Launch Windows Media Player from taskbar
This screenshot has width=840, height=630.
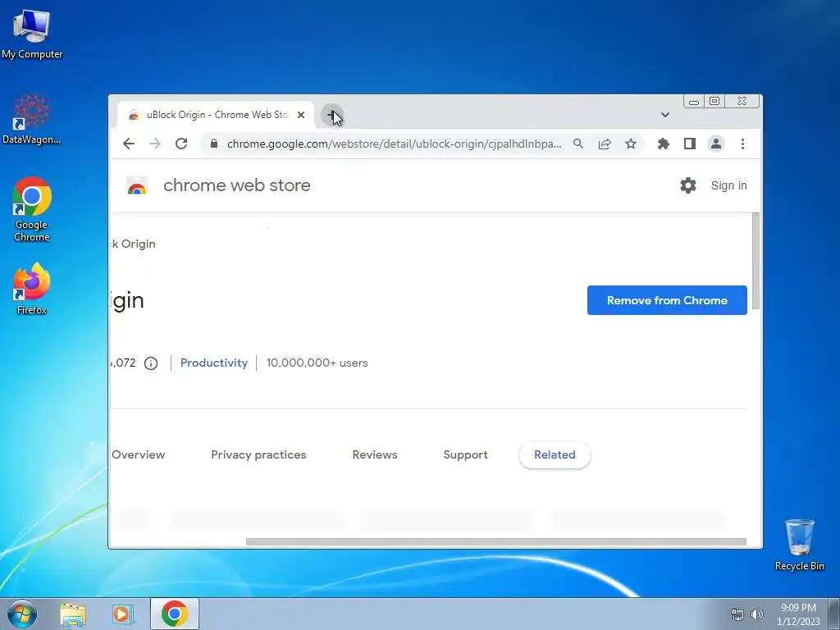pos(122,614)
